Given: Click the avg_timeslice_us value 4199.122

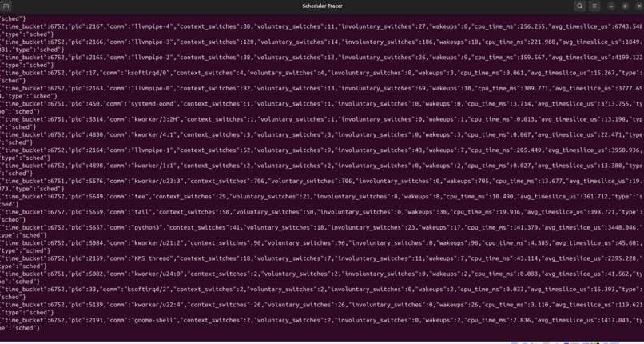Looking at the screenshot, I should [x=629, y=58].
